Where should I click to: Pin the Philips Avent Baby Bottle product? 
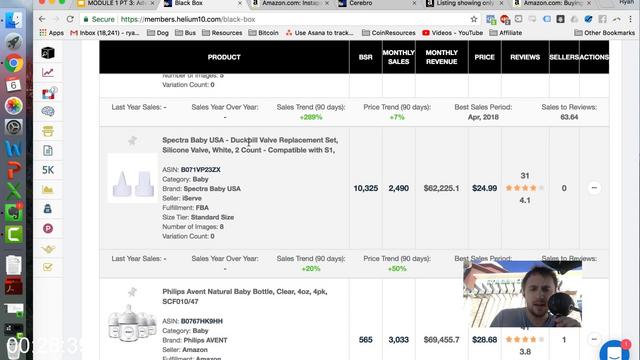pos(132,292)
